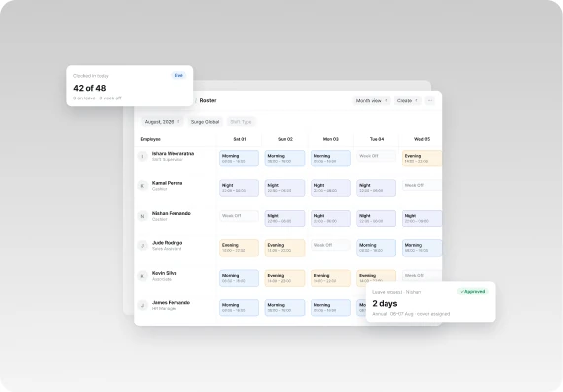Image resolution: width=563 pixels, height=392 pixels.
Task: Open Kevin Silva's employee name
Action: coord(164,273)
